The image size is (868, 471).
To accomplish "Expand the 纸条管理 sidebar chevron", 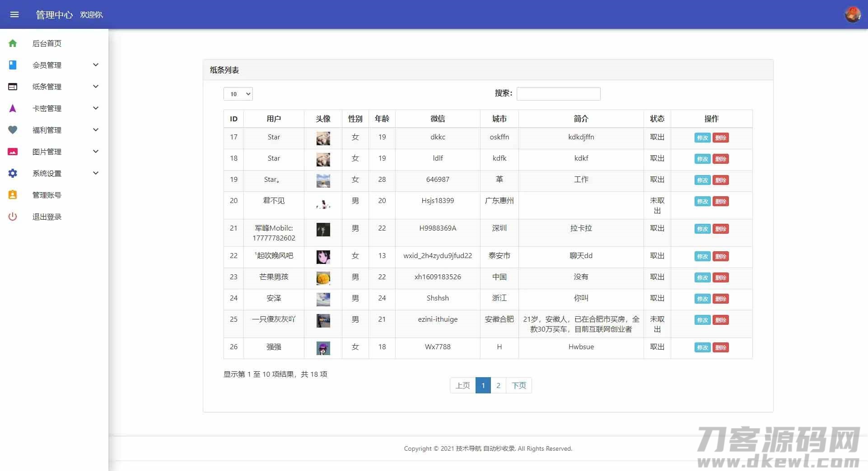I will (95, 86).
